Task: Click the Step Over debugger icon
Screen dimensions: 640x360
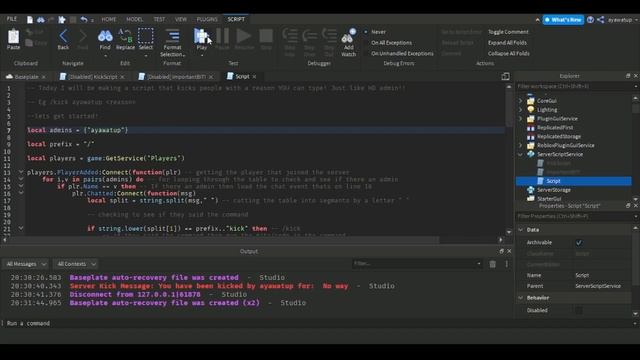Action: [309, 37]
